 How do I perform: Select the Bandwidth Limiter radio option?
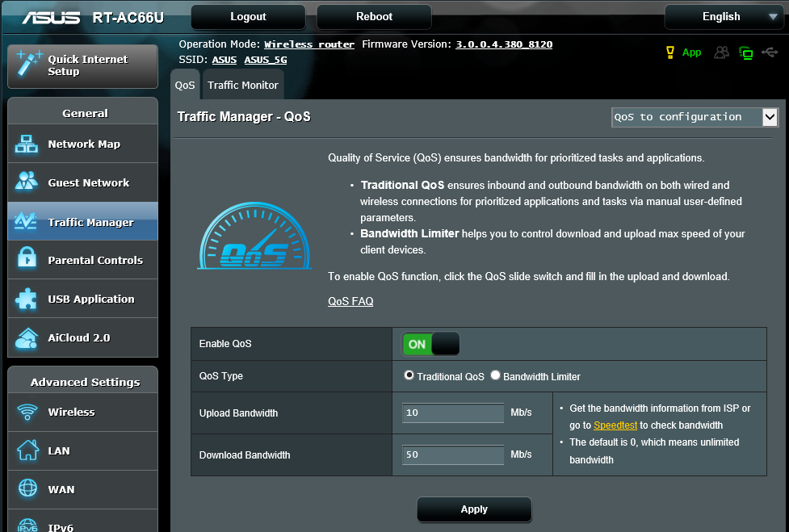point(496,375)
